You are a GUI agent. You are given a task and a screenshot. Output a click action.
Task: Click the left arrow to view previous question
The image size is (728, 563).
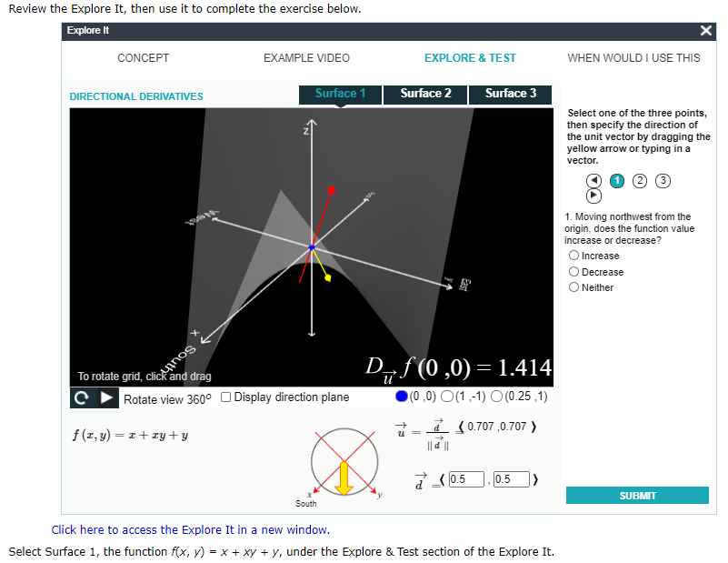tap(593, 179)
